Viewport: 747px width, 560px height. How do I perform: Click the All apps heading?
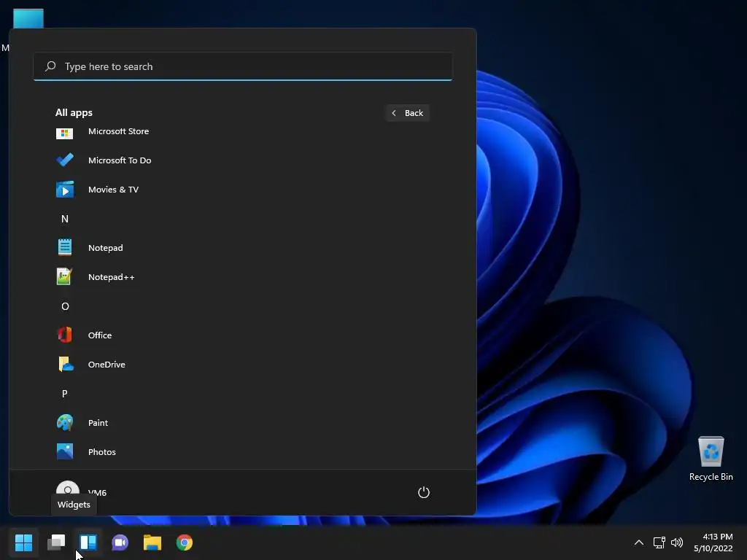pos(74,113)
